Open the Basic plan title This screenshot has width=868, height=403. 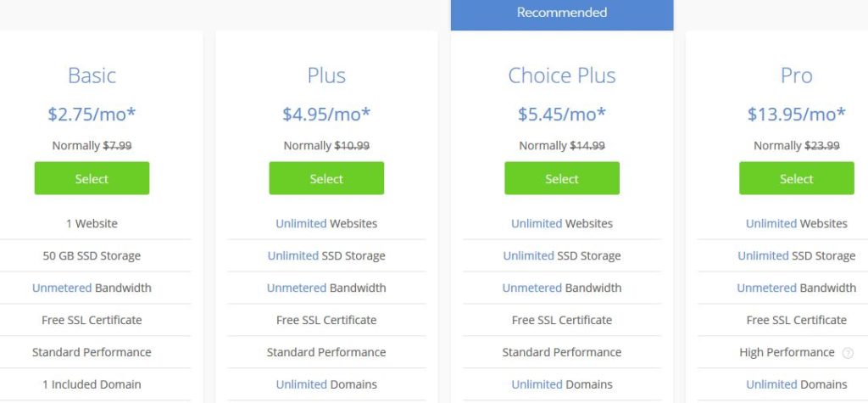coord(92,76)
